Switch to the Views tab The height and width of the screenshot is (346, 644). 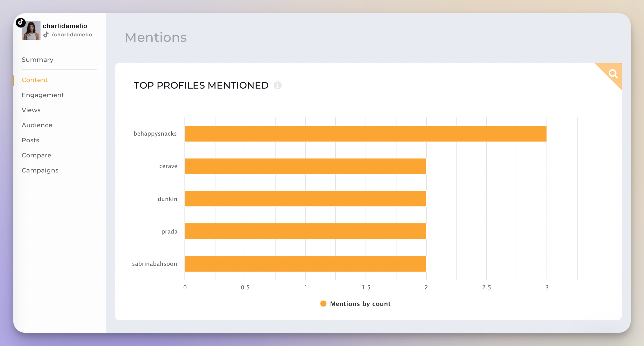click(31, 110)
